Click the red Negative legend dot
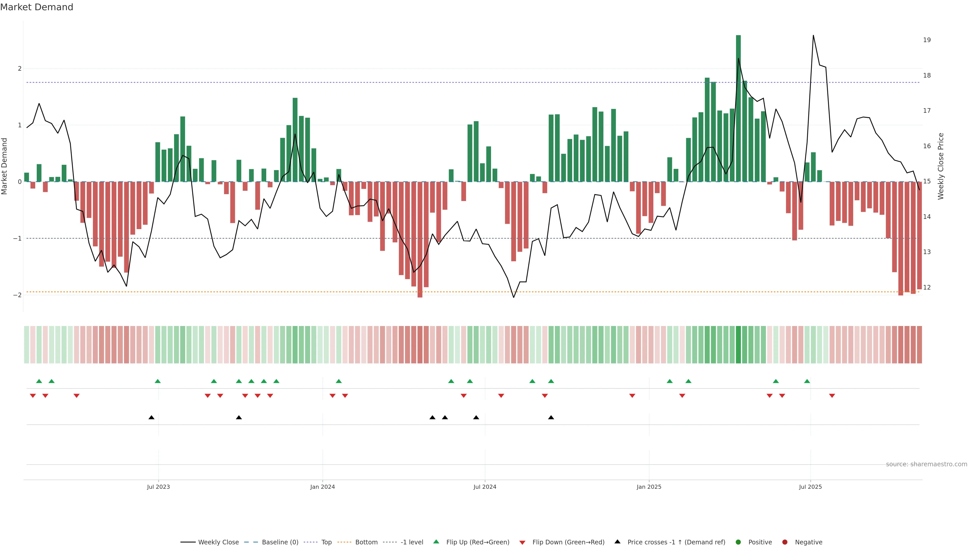Screen dimensions: 980x551 coord(785,542)
